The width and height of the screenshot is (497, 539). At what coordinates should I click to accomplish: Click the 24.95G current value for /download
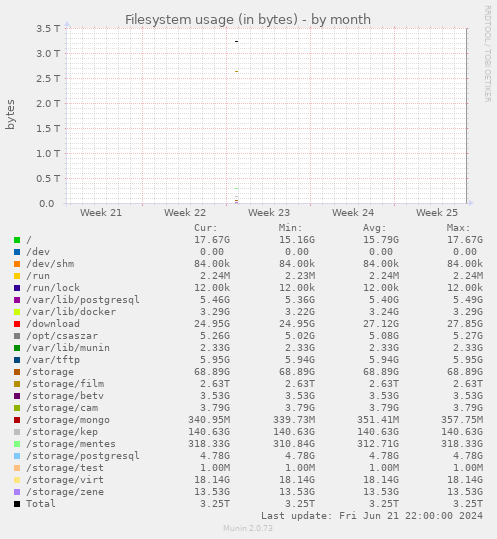click(212, 324)
